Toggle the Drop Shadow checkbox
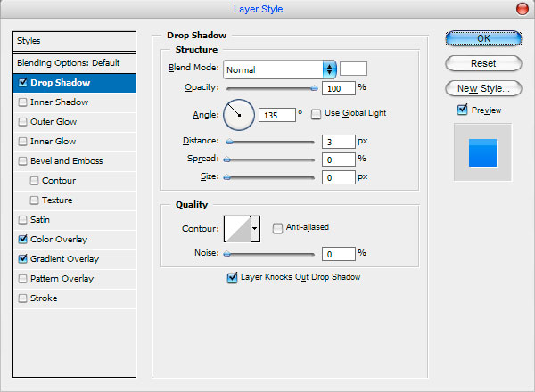This screenshot has width=535, height=392. [23, 83]
